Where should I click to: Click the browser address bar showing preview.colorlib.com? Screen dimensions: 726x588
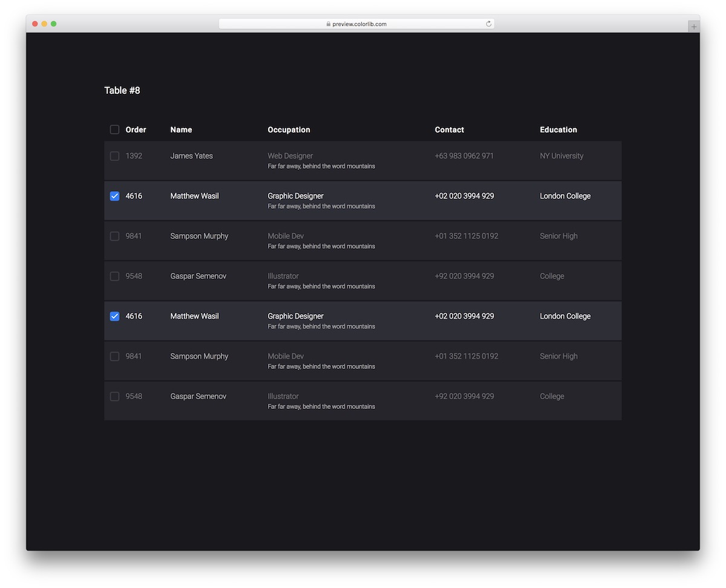pyautogui.click(x=357, y=24)
